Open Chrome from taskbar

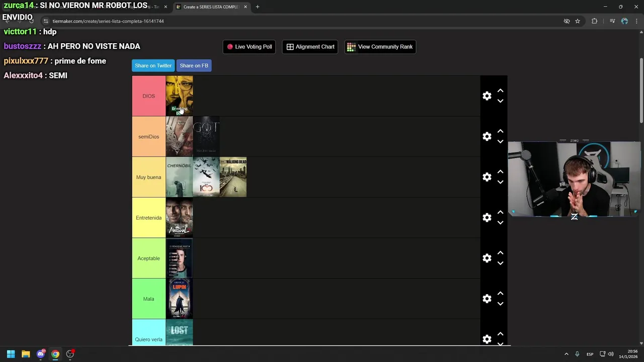[x=55, y=354]
